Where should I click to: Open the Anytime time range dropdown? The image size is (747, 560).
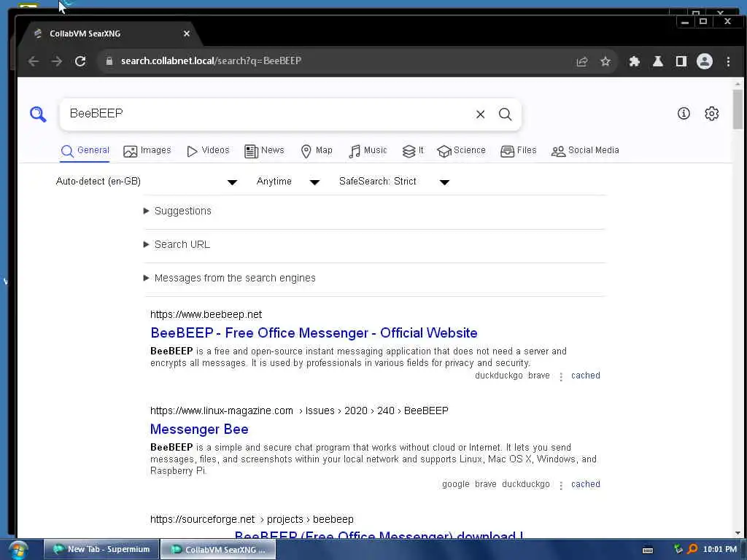287,182
